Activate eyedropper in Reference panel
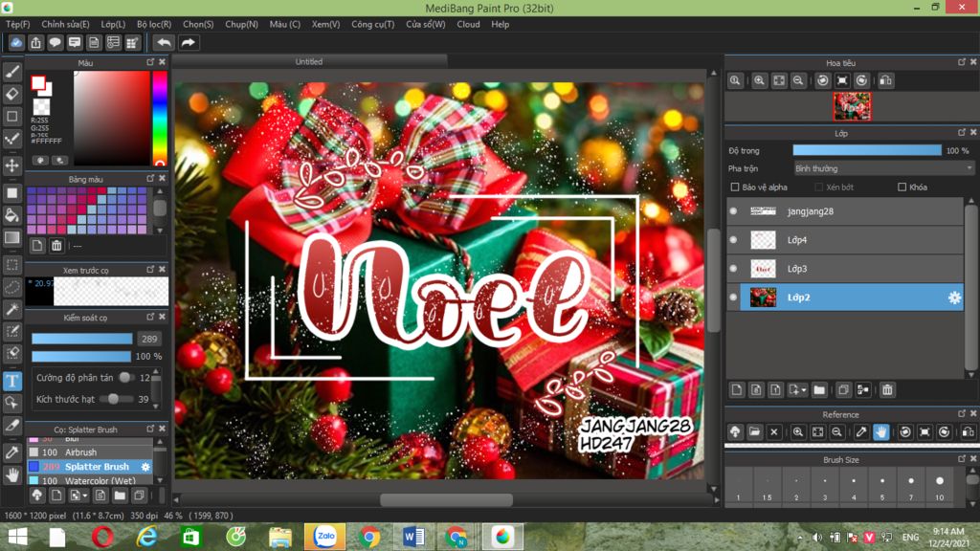Image resolution: width=980 pixels, height=551 pixels. coord(861,431)
